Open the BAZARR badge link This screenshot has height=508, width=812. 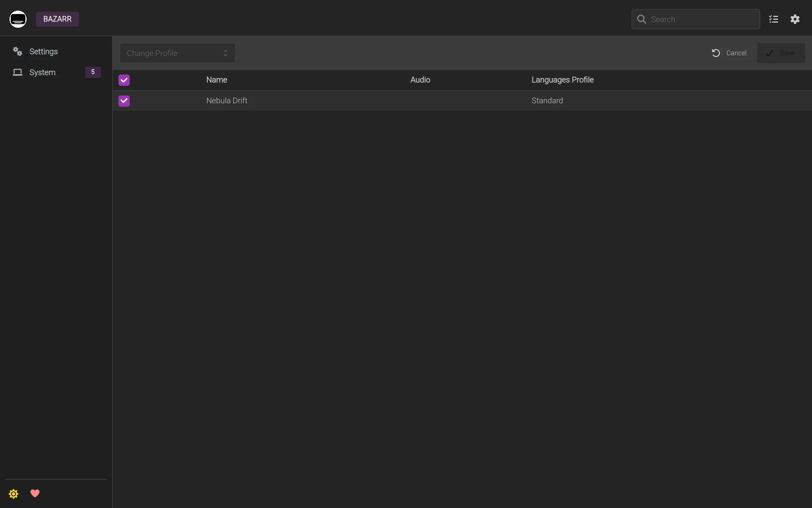click(x=58, y=19)
